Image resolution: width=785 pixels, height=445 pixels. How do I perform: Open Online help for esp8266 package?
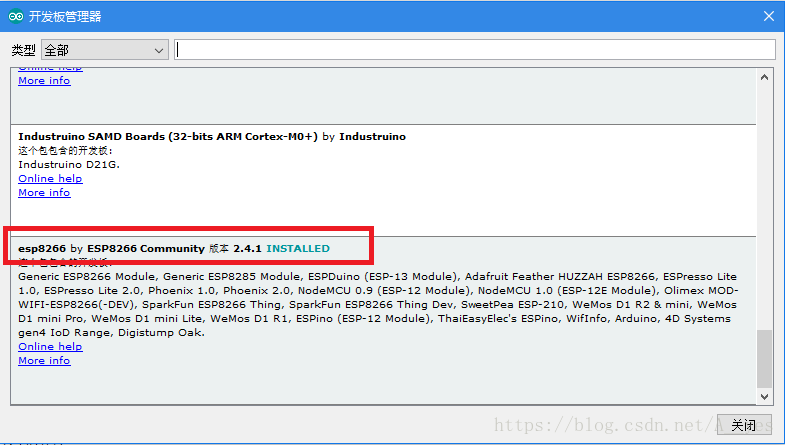point(50,347)
